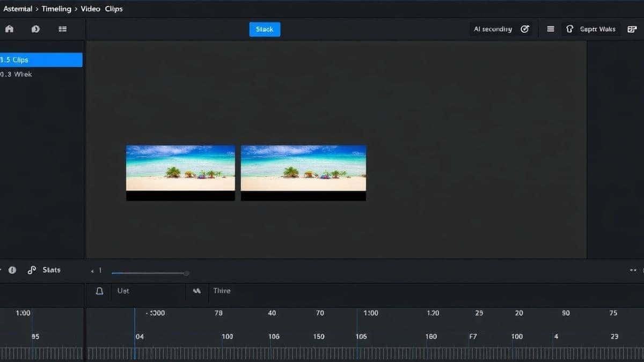The image size is (644, 362).
Task: Click the Timeling breadcrumb
Action: (56, 9)
